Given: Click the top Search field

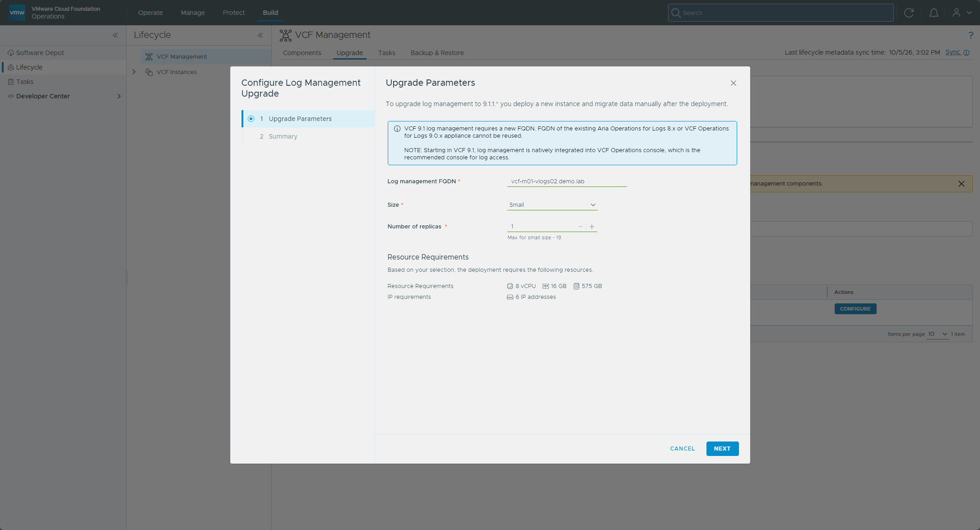Looking at the screenshot, I should [780, 13].
